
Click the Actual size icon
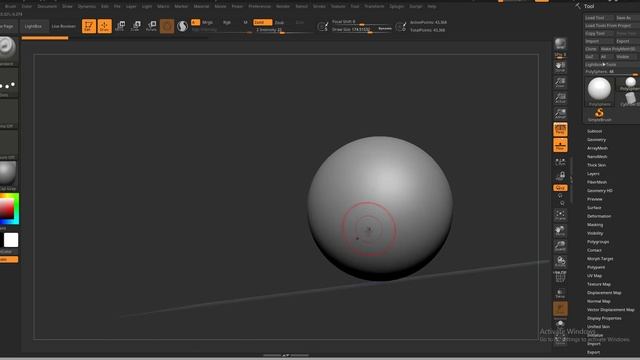(x=560, y=98)
